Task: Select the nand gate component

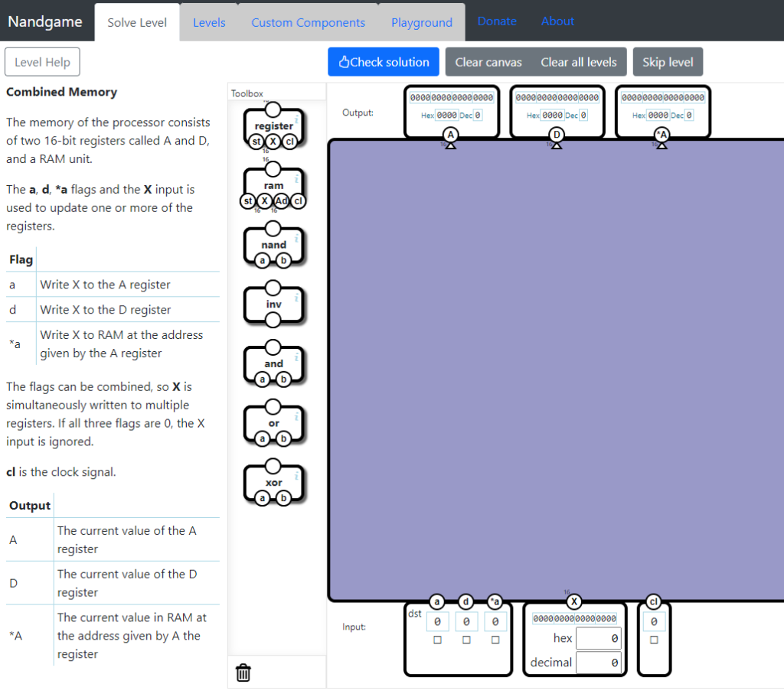Action: (x=273, y=245)
